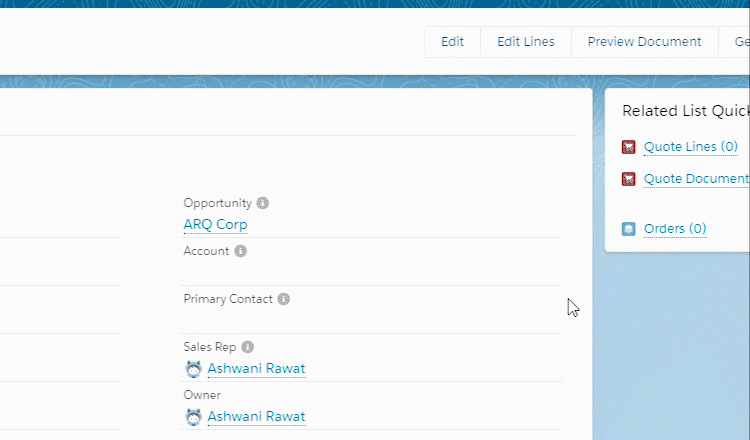This screenshot has width=750, height=440.
Task: Click the Account field info icon
Action: [240, 251]
